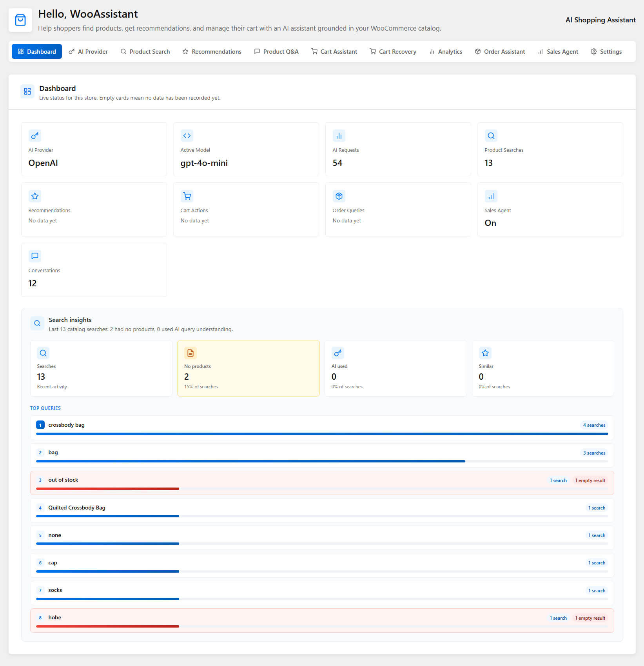
Task: Click the red out of stock progress bar
Action: pos(107,489)
